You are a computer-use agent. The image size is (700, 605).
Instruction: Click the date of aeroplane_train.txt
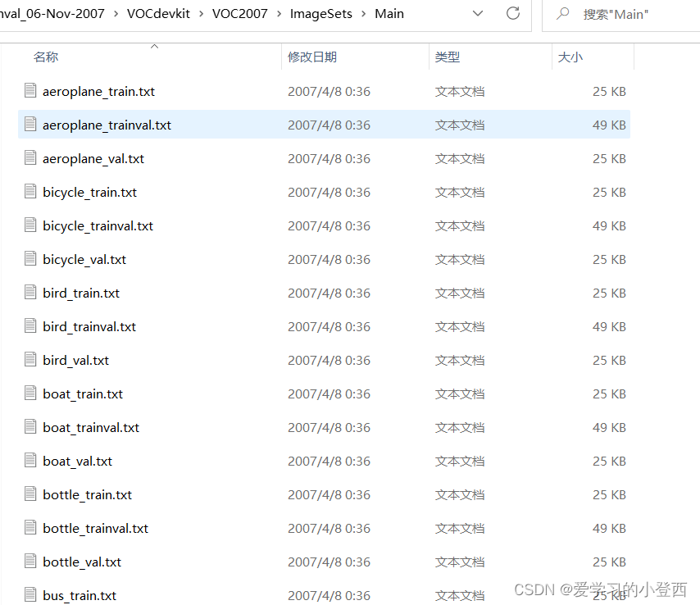tap(329, 92)
